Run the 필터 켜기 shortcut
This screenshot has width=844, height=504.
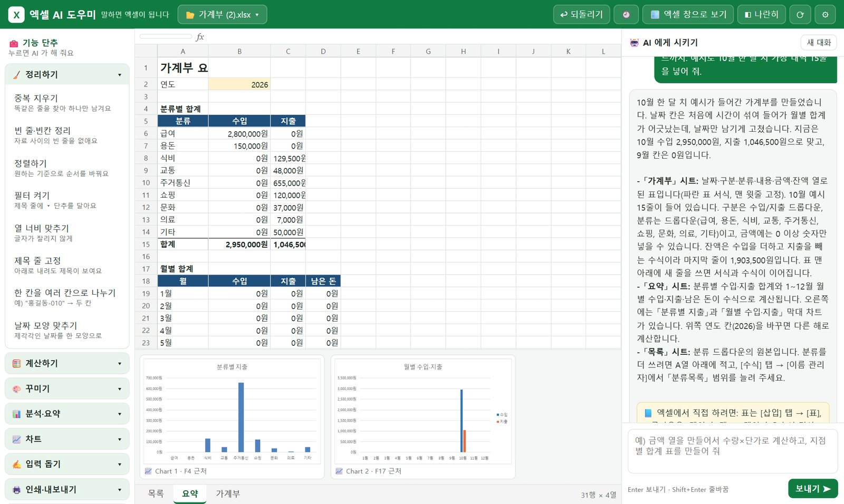coord(67,200)
